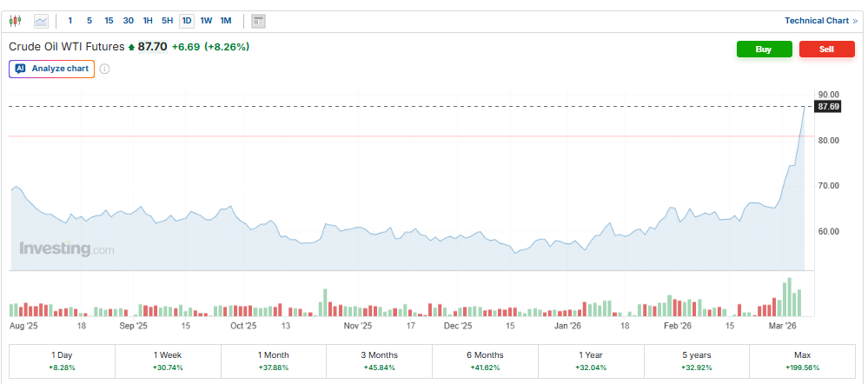Viewport: 868px width, 384px height.
Task: Switch to the Max range tab
Action: click(x=802, y=360)
